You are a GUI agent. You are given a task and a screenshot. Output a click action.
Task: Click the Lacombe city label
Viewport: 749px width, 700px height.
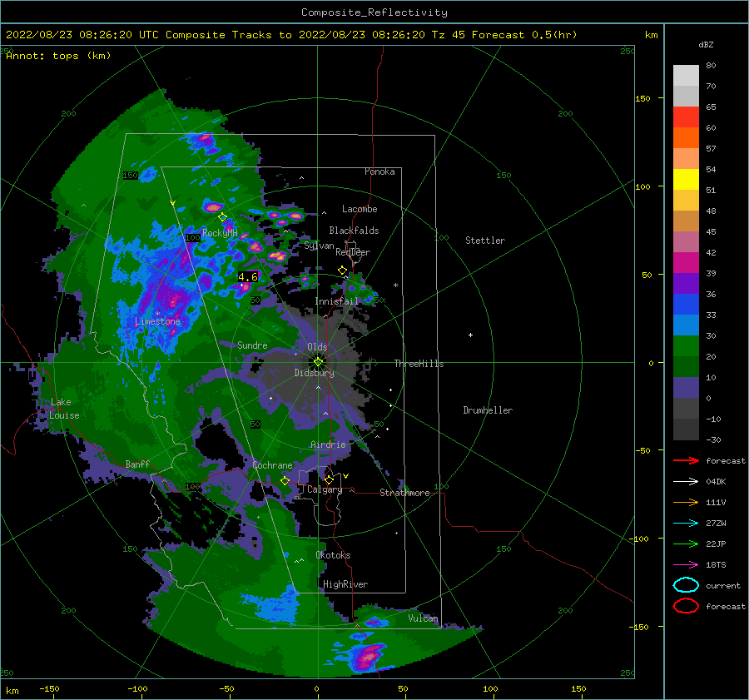(x=360, y=209)
